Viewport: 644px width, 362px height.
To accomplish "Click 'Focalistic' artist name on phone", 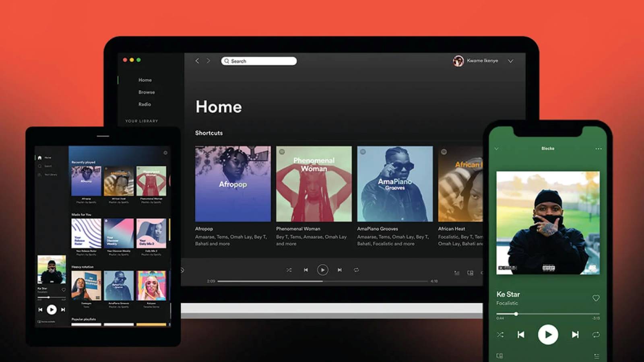I will pyautogui.click(x=507, y=303).
